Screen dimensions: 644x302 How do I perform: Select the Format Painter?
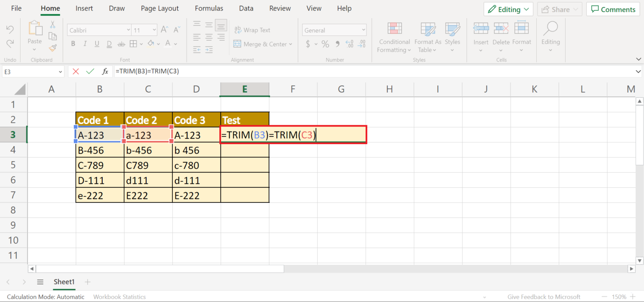(53, 47)
